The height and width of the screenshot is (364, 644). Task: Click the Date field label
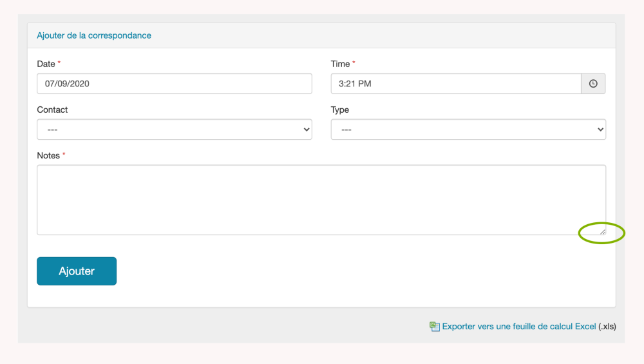pos(46,64)
